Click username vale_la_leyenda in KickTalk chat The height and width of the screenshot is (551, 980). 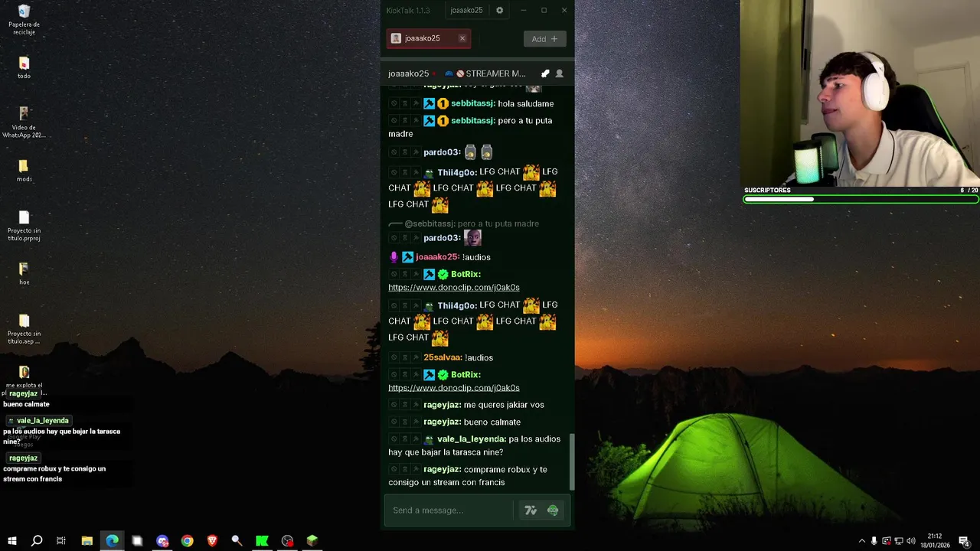[x=472, y=439]
